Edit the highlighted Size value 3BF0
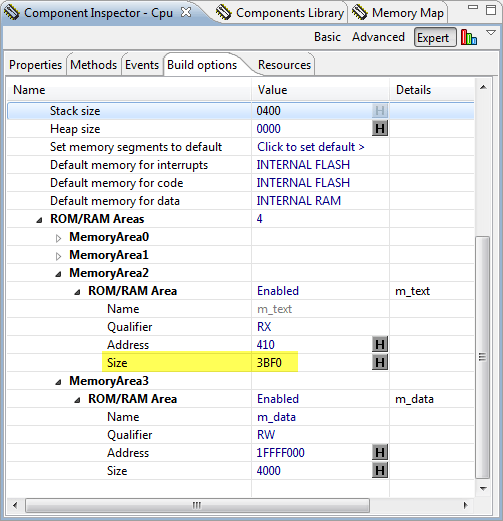Image resolution: width=503 pixels, height=521 pixels. 269,363
